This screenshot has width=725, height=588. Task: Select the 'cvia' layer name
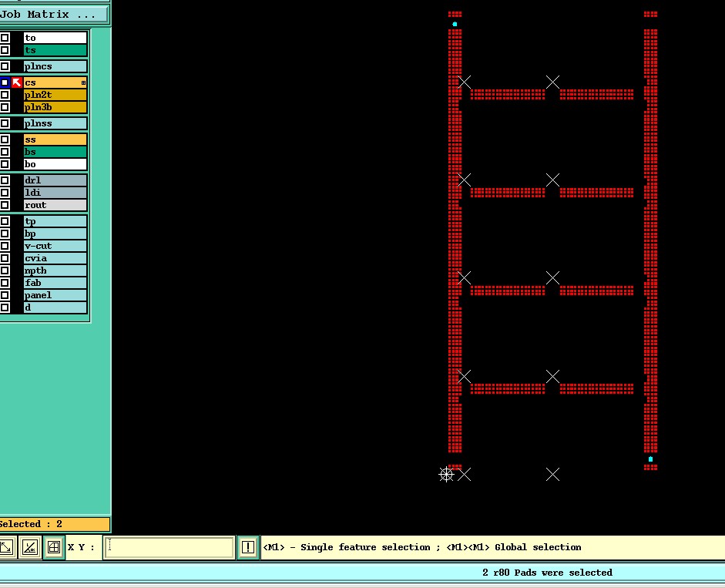point(55,258)
